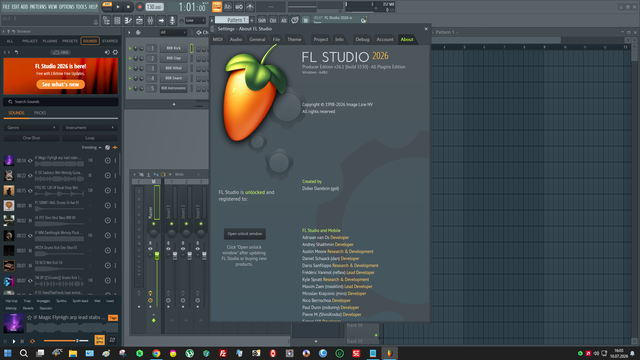Open the Line snap dropdown in toolbar
Screen dimensions: 640x360
pyautogui.click(x=195, y=20)
